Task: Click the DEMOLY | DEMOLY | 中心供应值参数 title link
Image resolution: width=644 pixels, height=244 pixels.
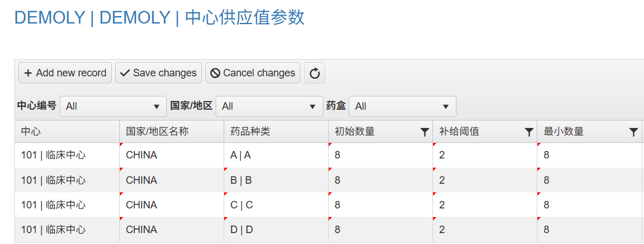Action: pos(159,18)
